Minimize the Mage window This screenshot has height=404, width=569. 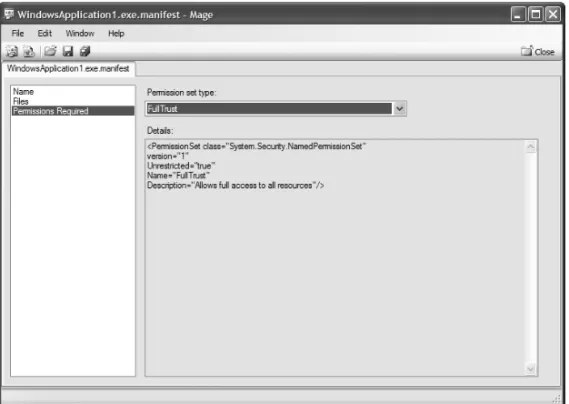518,15
